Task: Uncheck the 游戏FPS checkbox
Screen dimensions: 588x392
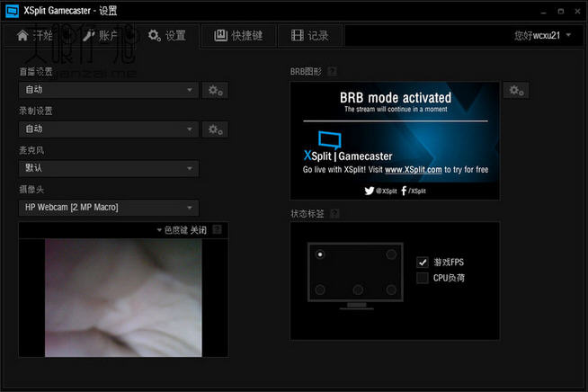Action: tap(423, 262)
